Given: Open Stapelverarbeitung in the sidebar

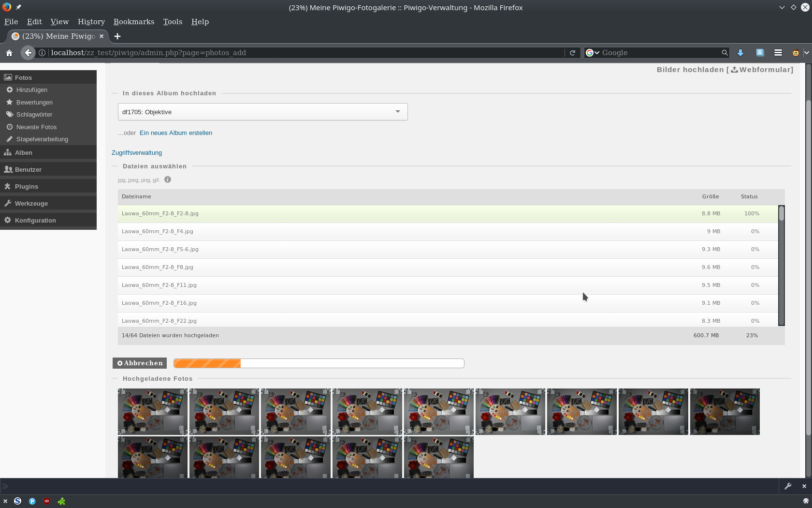Looking at the screenshot, I should 42,139.
